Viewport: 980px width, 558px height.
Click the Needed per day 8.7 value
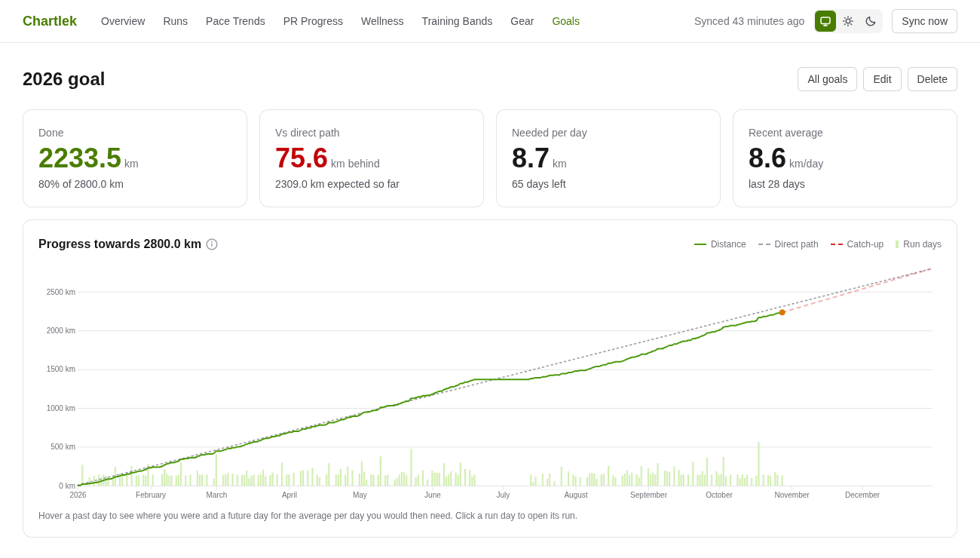(531, 158)
